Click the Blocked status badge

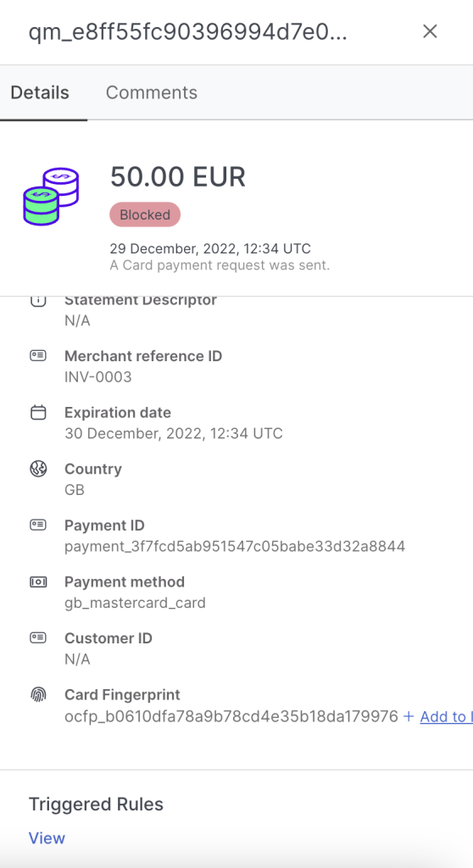point(145,214)
